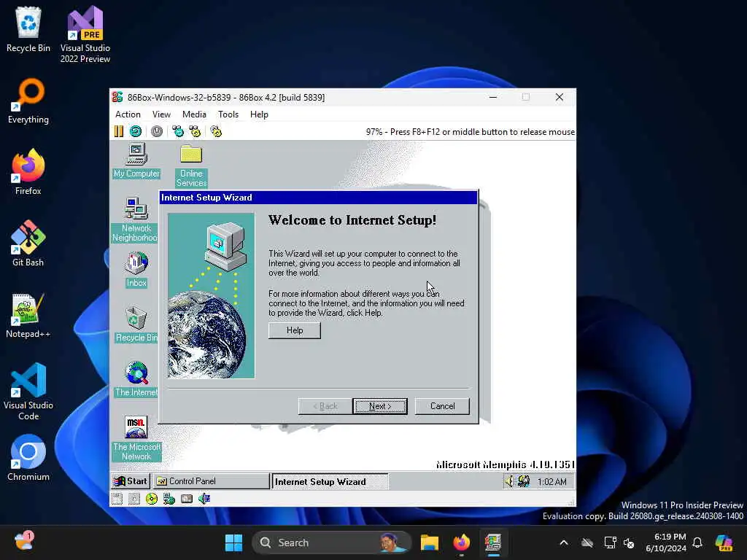Open the Action menu in 86Box
The height and width of the screenshot is (560, 747).
click(128, 114)
